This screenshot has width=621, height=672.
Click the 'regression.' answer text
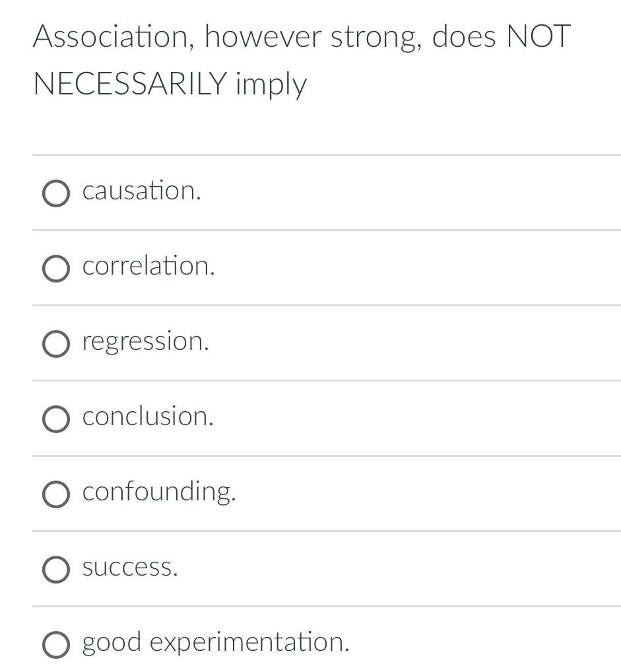(x=145, y=341)
